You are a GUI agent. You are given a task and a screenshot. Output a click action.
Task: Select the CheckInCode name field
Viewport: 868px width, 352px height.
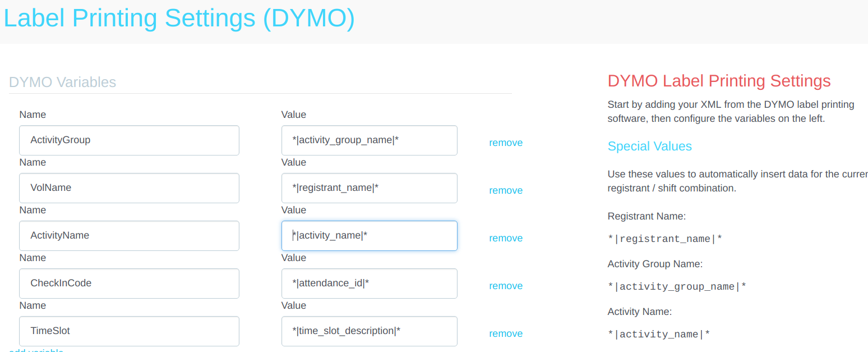[x=129, y=284]
